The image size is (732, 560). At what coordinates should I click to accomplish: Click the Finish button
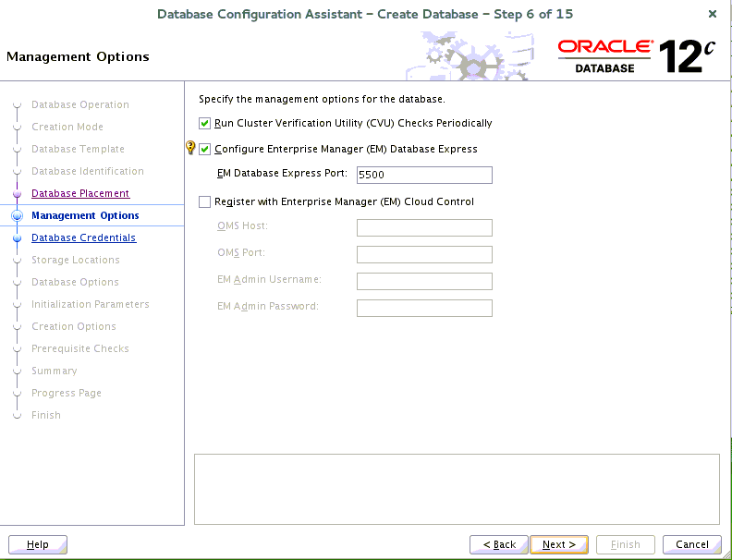[626, 544]
